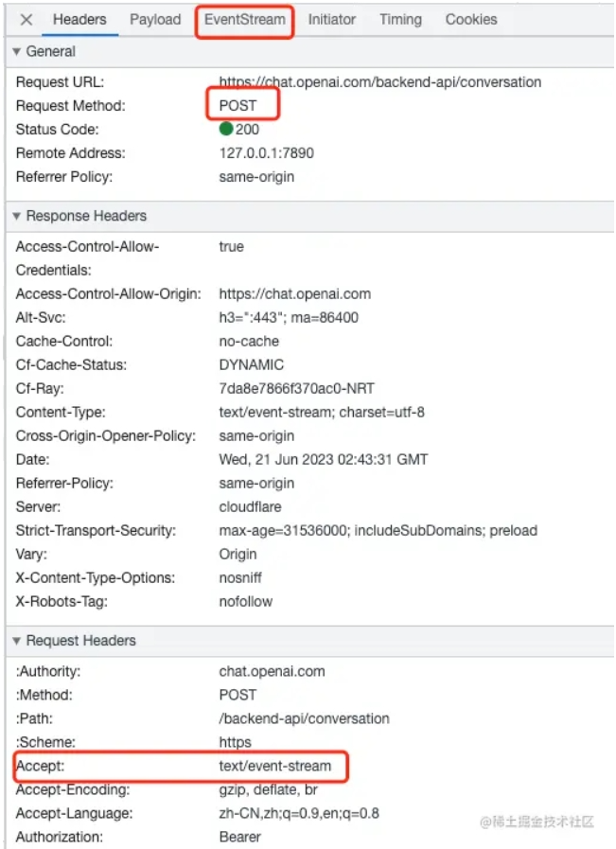Open the EventStream tab
The image size is (616, 849).
pyautogui.click(x=244, y=19)
